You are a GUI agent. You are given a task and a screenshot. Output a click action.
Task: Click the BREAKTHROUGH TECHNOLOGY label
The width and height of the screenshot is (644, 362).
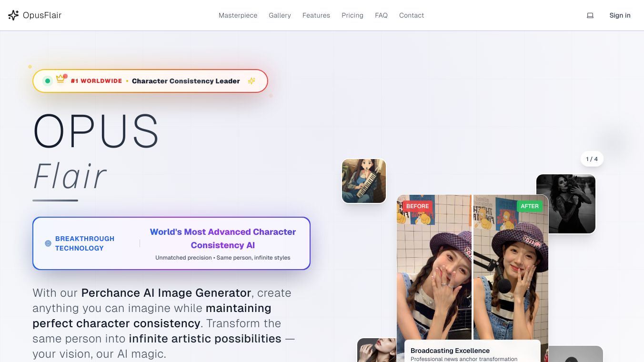click(85, 243)
